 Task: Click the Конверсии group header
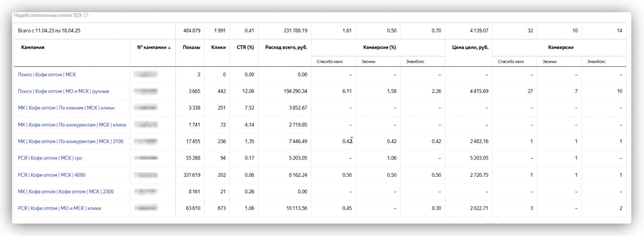click(561, 47)
